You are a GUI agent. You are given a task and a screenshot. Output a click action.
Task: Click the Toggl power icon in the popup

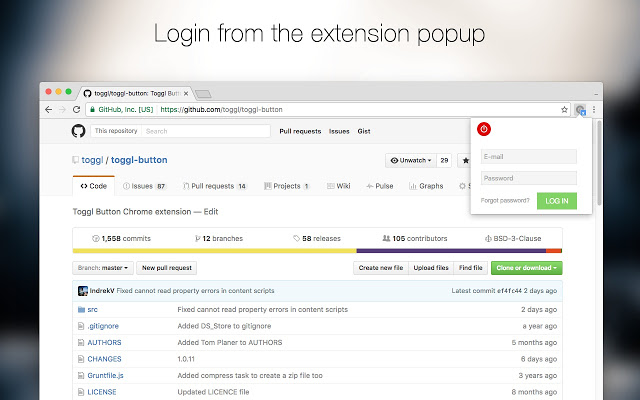click(484, 129)
